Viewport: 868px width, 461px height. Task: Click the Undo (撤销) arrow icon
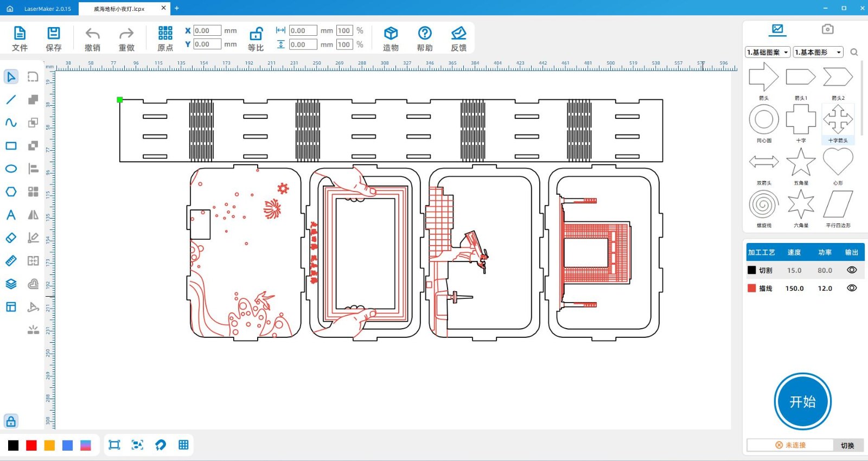[x=92, y=34]
